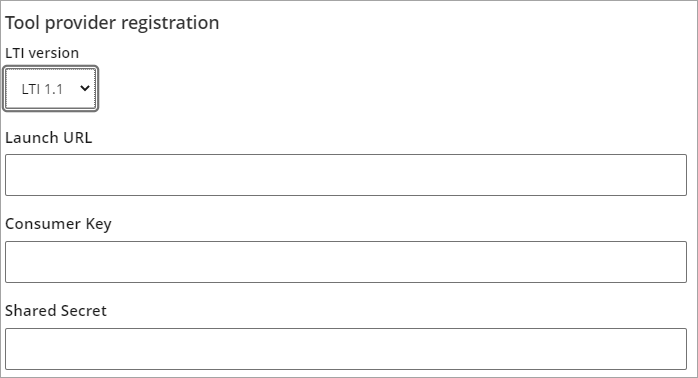
Task: Expand the combo box showing LTI 1.1
Action: [51, 89]
